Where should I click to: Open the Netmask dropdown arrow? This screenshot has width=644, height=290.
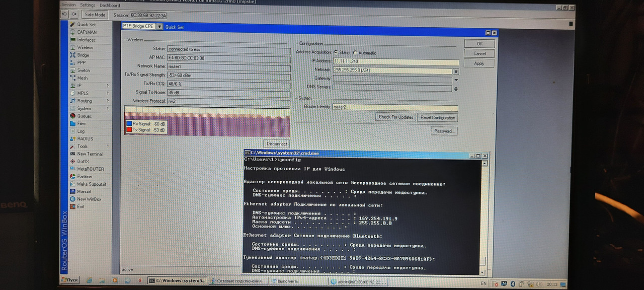(456, 71)
